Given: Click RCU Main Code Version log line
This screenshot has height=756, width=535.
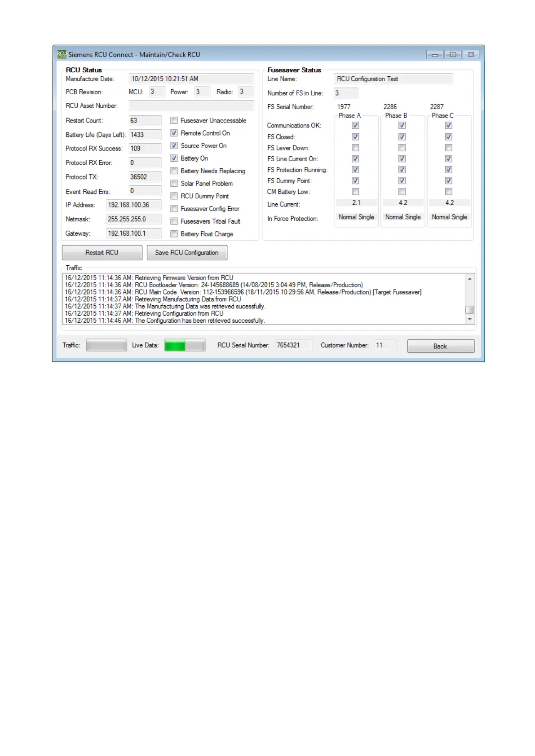Looking at the screenshot, I should click(x=243, y=292).
